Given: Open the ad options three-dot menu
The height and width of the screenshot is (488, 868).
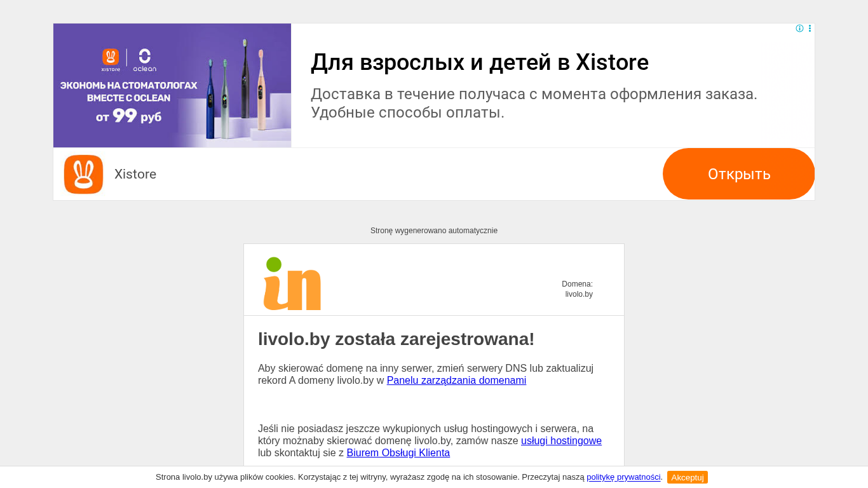Looking at the screenshot, I should 810,29.
